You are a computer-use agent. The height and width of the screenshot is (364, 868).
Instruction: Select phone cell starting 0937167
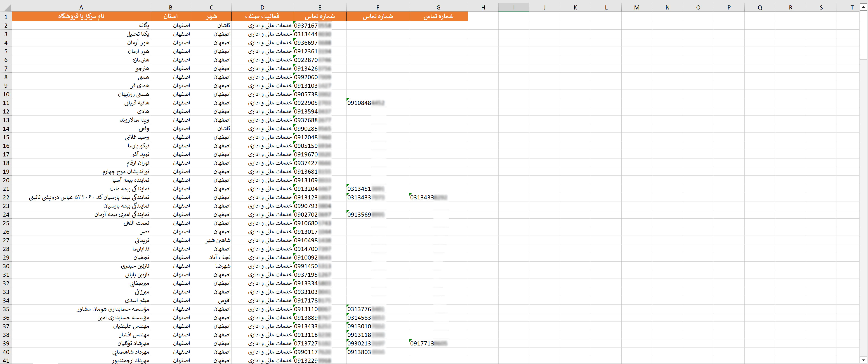(x=320, y=25)
